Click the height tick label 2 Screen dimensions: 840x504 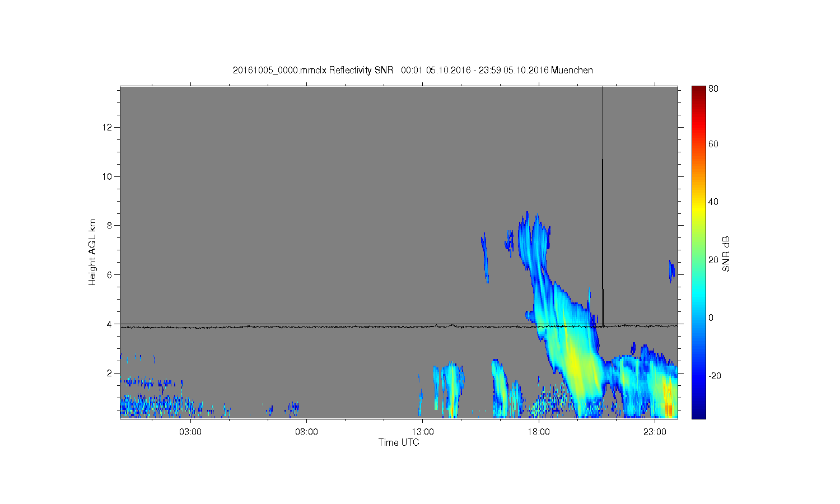pos(110,373)
